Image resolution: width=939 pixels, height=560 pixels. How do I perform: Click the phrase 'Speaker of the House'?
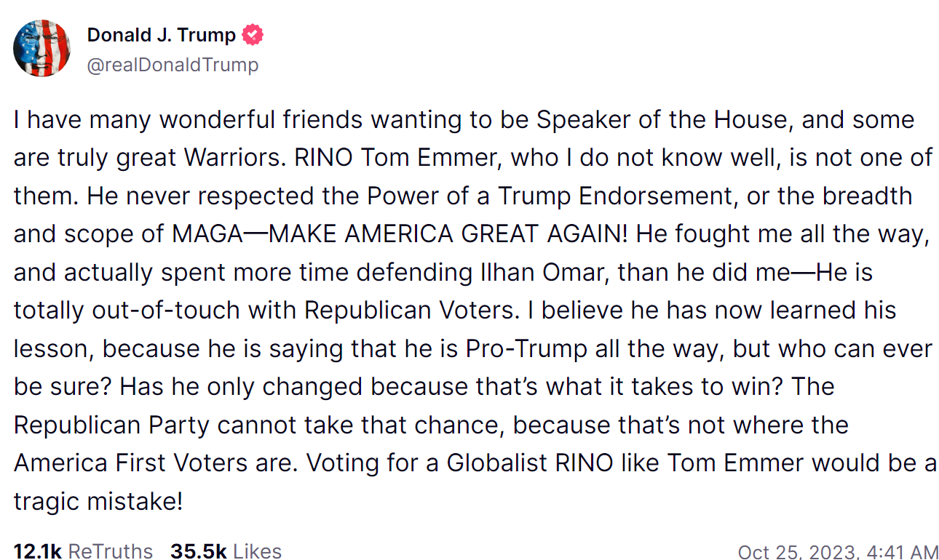663,119
